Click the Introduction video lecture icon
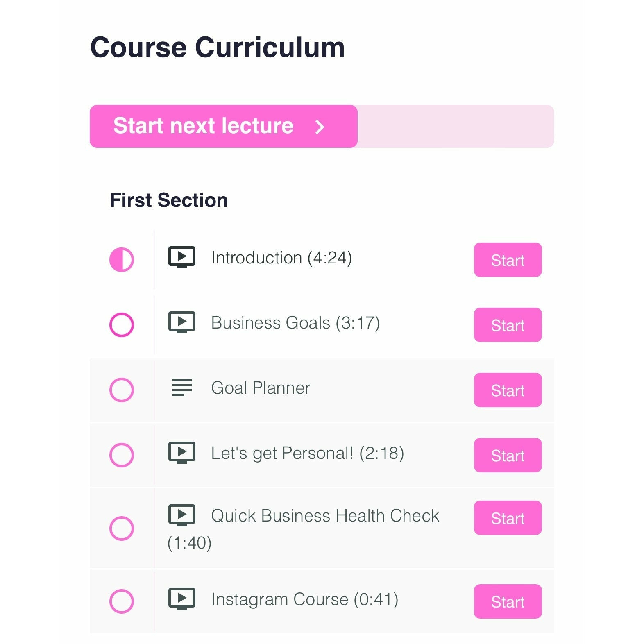This screenshot has height=644, width=644. coord(181,257)
